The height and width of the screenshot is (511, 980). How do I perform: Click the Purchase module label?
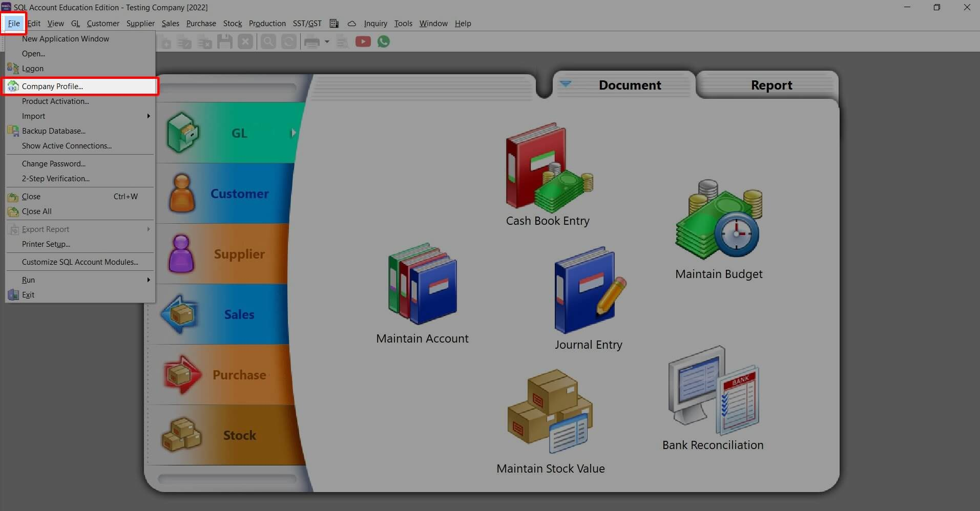pos(239,375)
